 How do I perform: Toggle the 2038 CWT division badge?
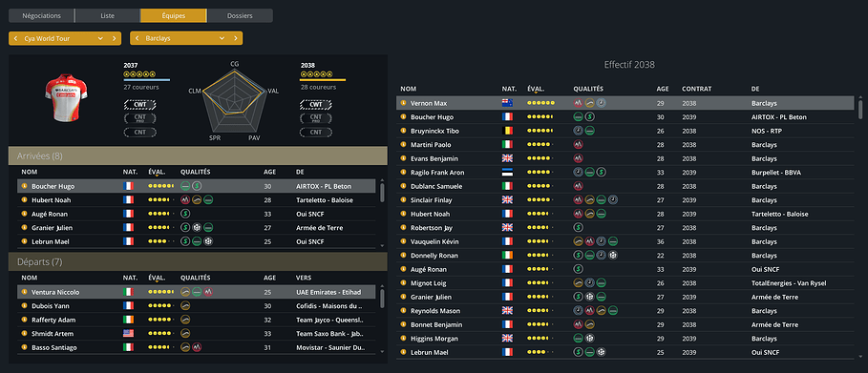click(315, 105)
